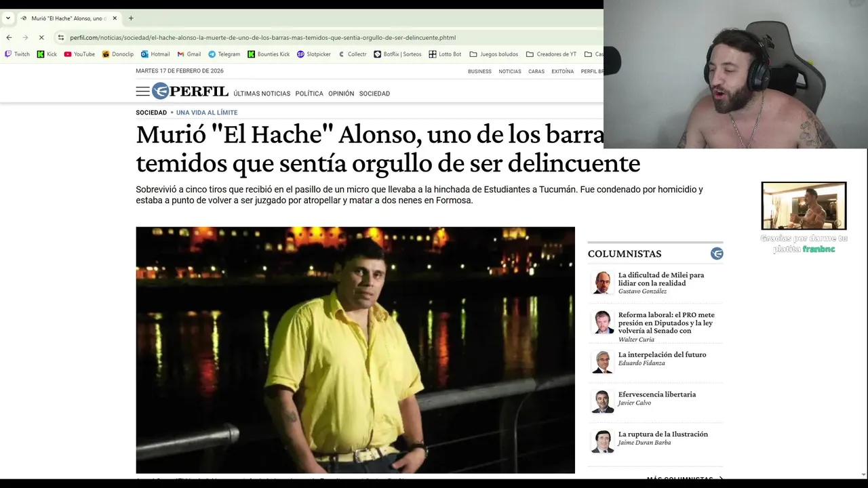
Task: Open the Slotpicker bookmark
Action: 314,54
